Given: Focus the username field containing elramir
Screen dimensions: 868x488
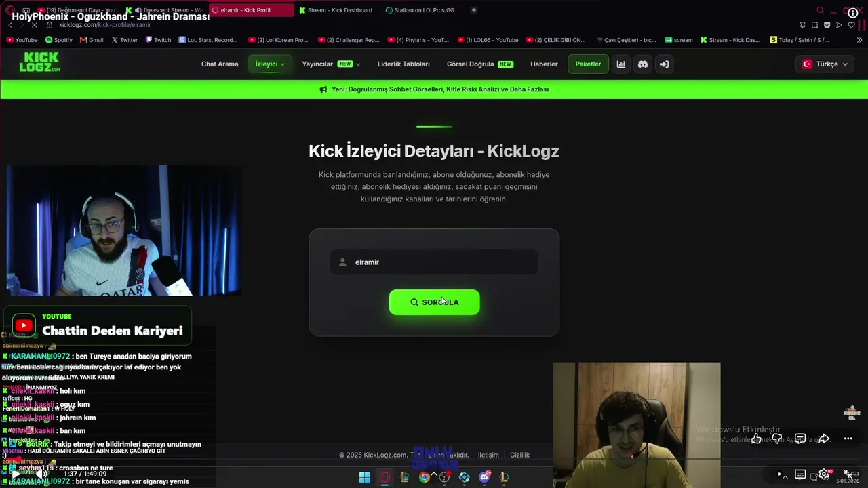Looking at the screenshot, I should point(434,262).
